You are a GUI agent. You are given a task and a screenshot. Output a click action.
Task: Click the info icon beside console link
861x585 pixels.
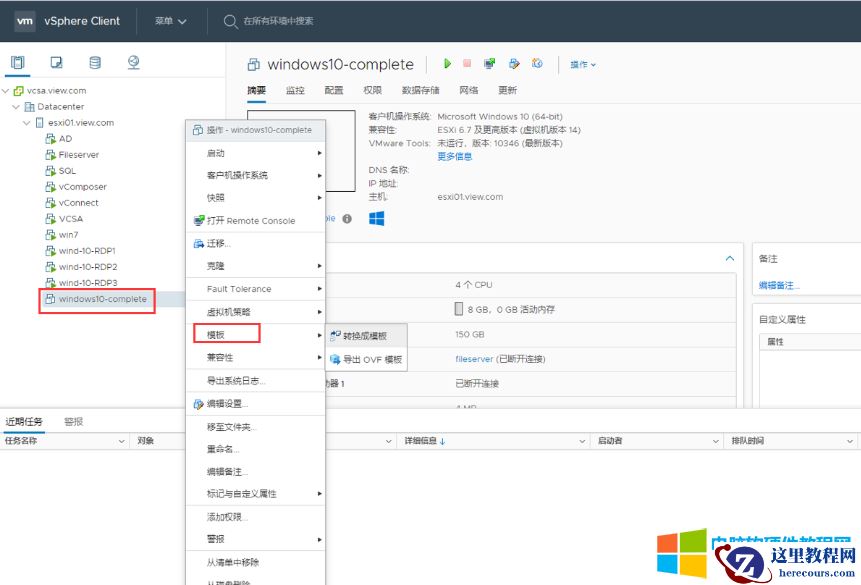347,219
